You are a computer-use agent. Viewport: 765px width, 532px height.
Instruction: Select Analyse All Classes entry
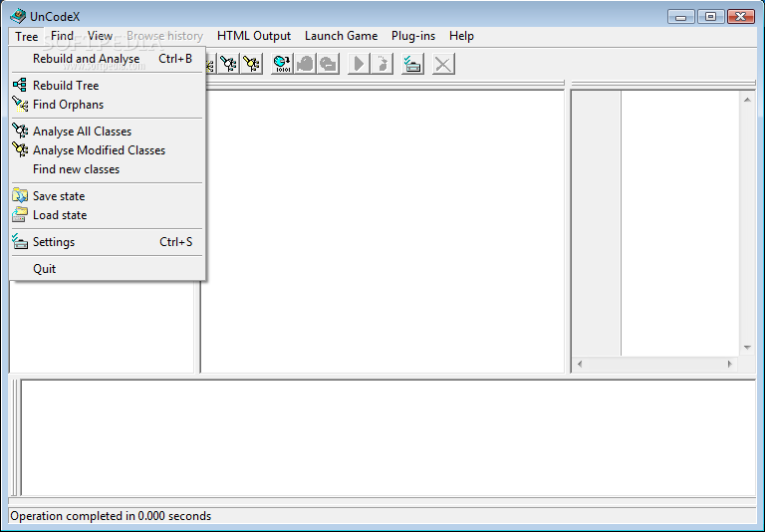[108, 131]
